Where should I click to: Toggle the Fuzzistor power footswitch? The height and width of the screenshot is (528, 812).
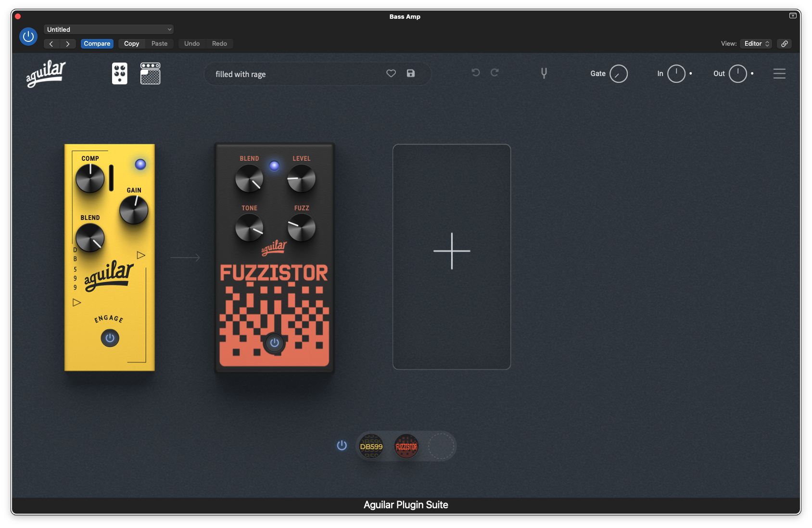coord(274,343)
